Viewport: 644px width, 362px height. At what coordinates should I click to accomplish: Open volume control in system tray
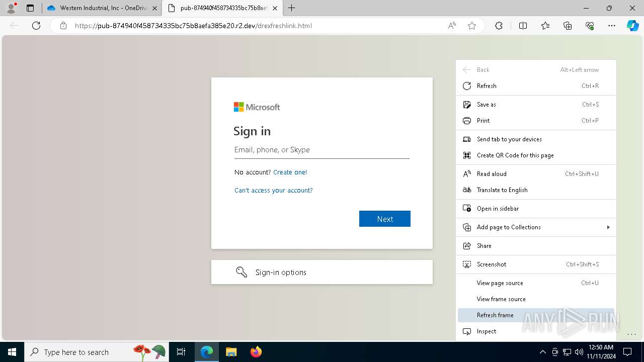(579, 352)
